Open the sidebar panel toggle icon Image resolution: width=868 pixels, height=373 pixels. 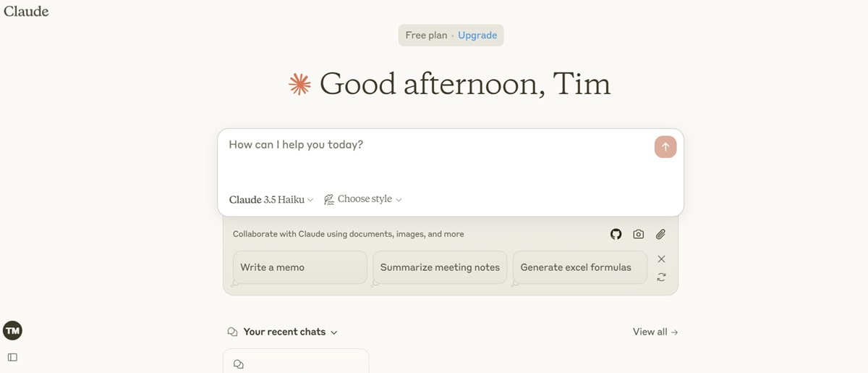click(12, 357)
